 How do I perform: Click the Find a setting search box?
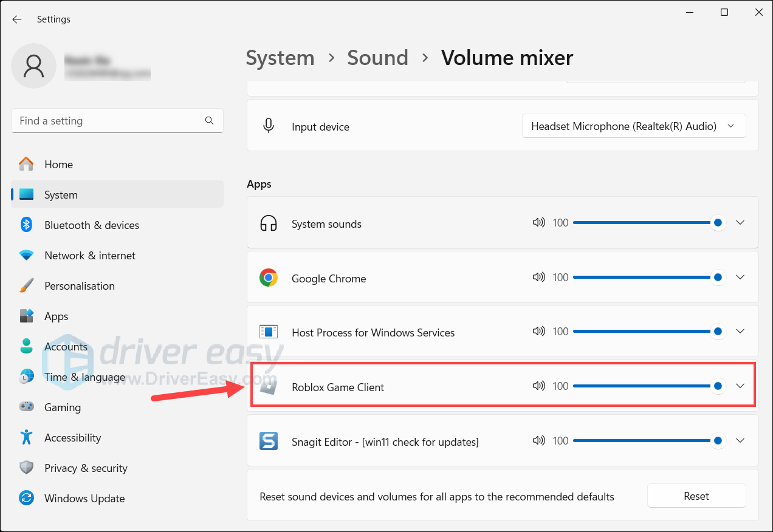pyautogui.click(x=117, y=121)
